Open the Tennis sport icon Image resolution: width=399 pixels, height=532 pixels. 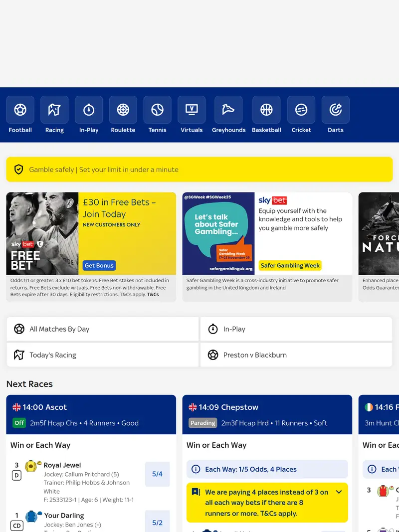(x=157, y=110)
